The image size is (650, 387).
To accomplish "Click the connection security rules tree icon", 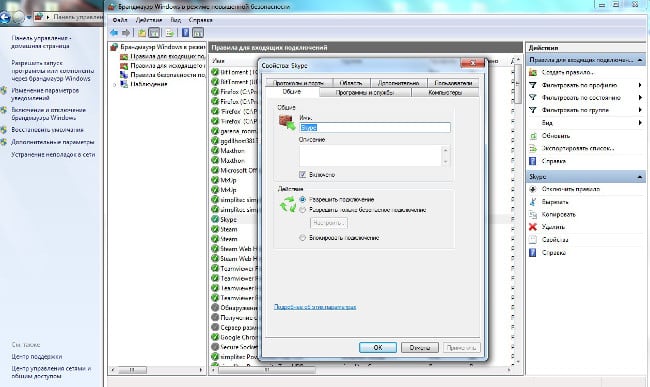I will pyautogui.click(x=124, y=75).
